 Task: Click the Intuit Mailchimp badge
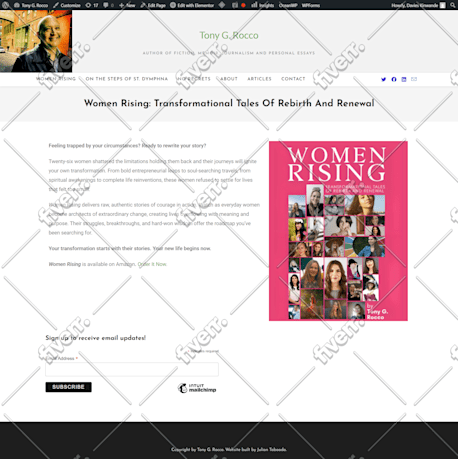pos(197,388)
